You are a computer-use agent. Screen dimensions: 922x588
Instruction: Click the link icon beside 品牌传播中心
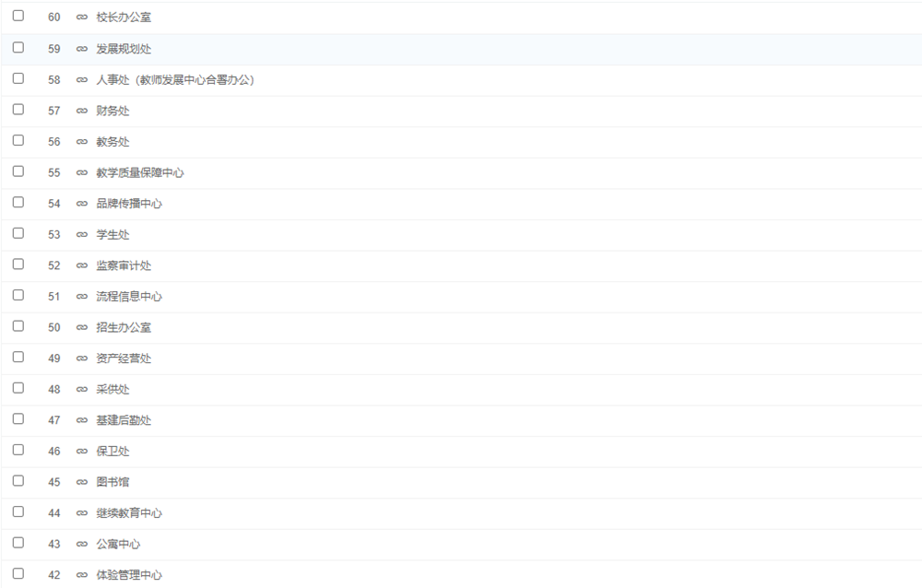tap(82, 204)
